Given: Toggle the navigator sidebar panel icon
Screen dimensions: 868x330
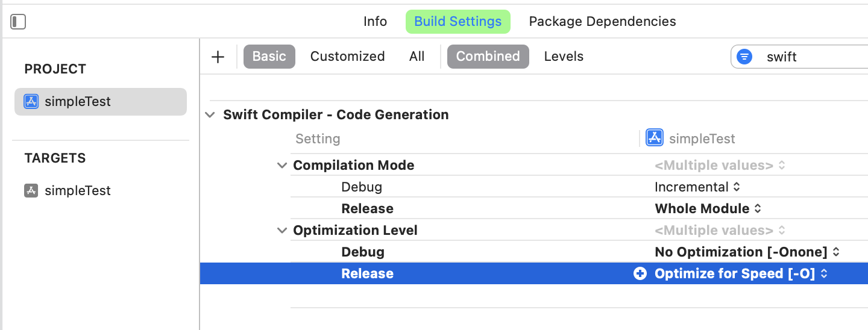Looking at the screenshot, I should tap(18, 22).
